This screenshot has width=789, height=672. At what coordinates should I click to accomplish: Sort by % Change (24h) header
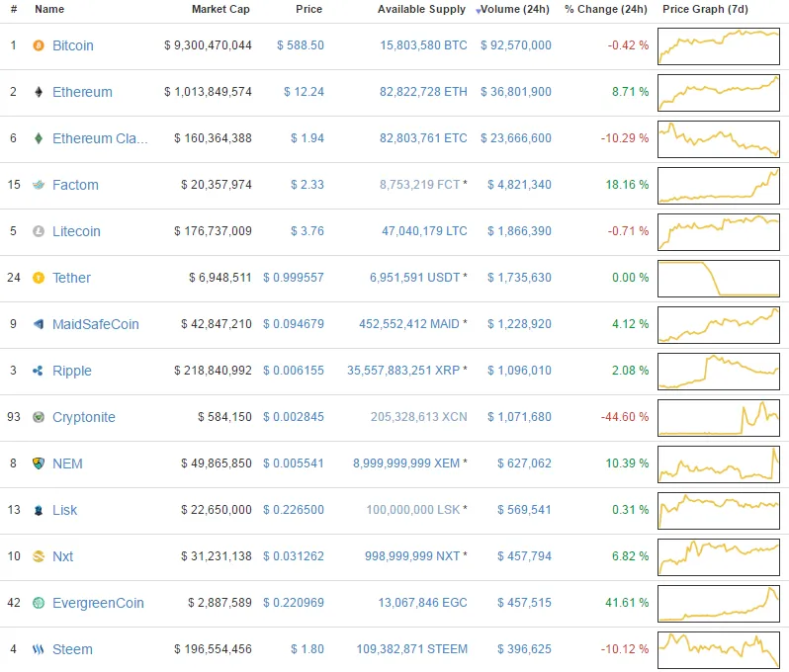[606, 9]
